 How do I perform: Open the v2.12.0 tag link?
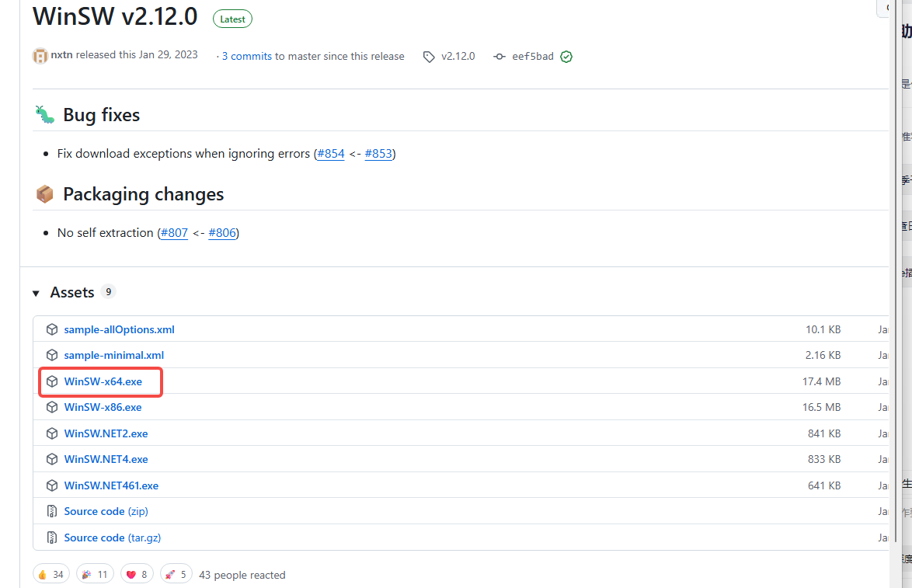coord(458,57)
